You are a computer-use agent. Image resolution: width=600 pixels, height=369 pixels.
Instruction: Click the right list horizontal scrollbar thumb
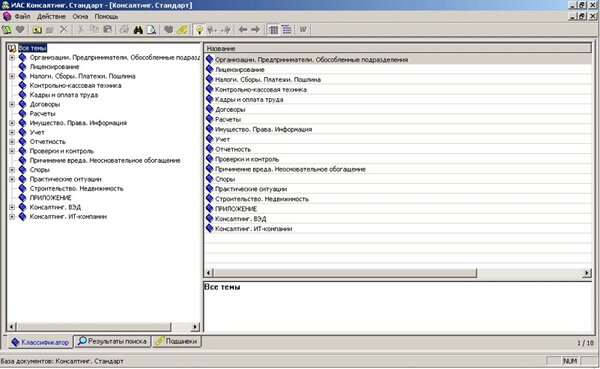pos(345,273)
